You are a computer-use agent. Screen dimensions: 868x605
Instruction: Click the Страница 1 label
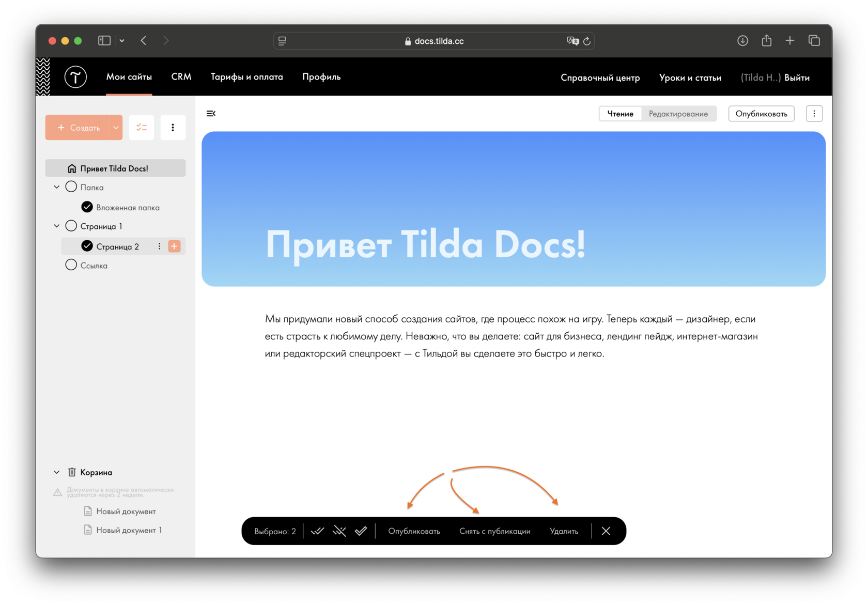click(x=101, y=226)
